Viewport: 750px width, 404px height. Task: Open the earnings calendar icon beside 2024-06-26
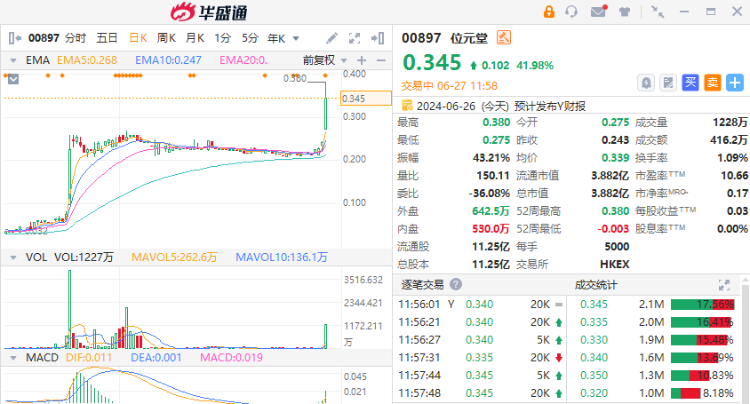(x=407, y=105)
